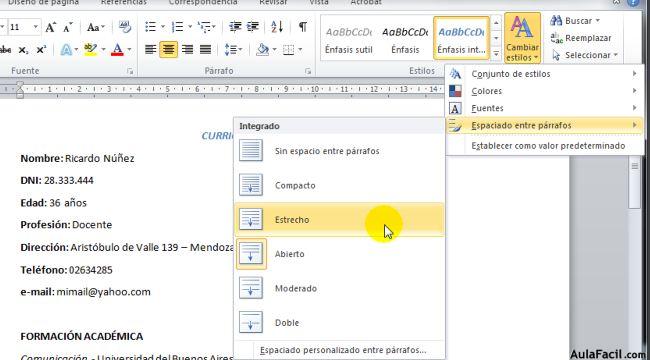Click the Doble spacing icon
The height and width of the screenshot is (360, 650).
coord(251,322)
